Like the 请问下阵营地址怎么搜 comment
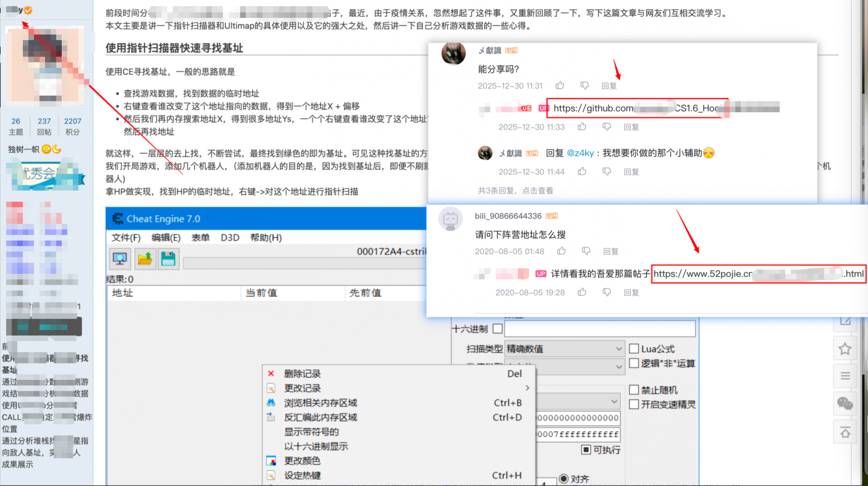 coord(562,251)
